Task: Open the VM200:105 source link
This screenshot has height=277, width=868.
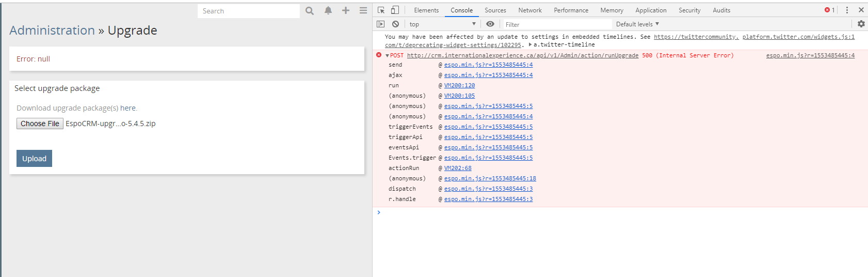Action: point(459,96)
